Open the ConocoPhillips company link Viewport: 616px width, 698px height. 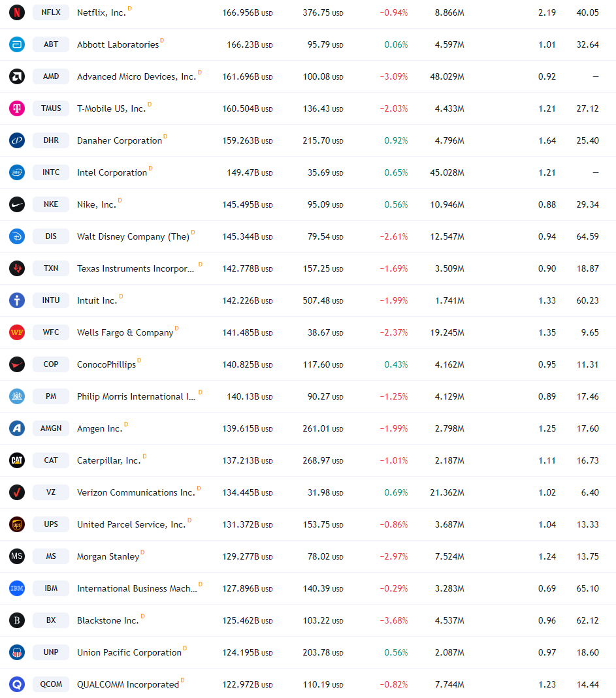click(106, 364)
